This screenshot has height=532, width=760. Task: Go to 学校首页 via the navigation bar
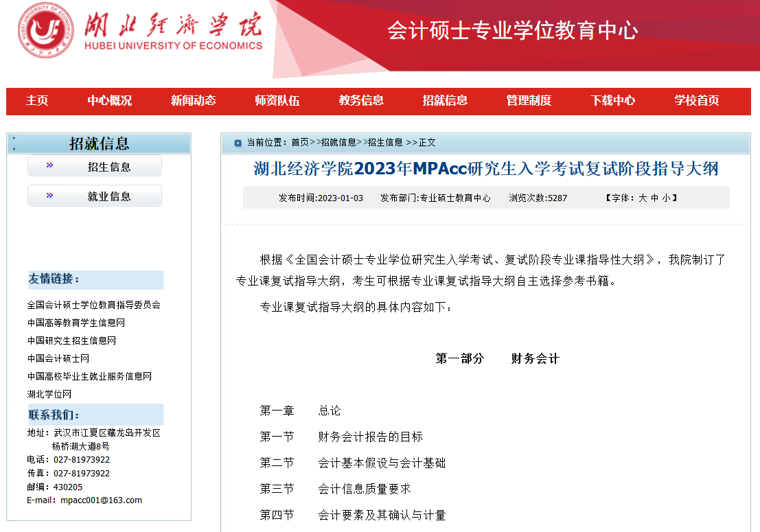tap(695, 101)
